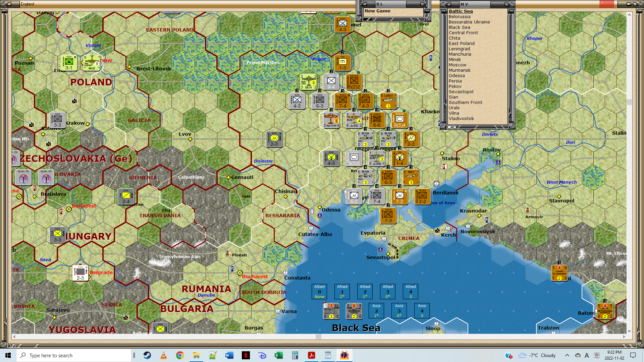Open VLC media player from taskbar
Screen dimensions: 644x362
click(x=164, y=355)
